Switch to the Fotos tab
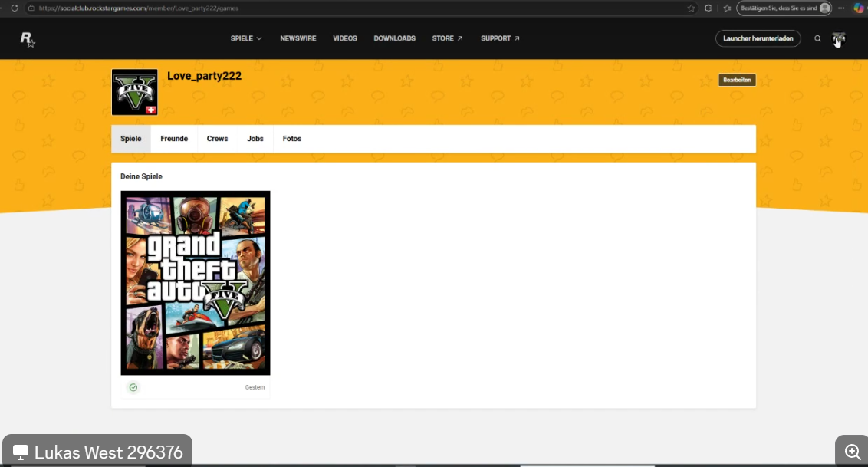 pyautogui.click(x=291, y=139)
